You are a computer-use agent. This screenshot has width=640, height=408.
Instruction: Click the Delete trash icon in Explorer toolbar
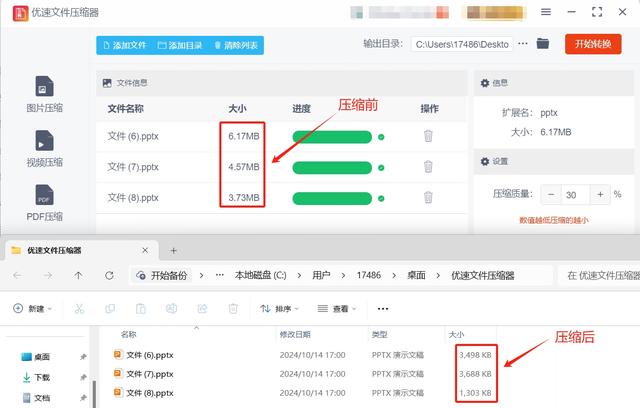click(x=233, y=309)
